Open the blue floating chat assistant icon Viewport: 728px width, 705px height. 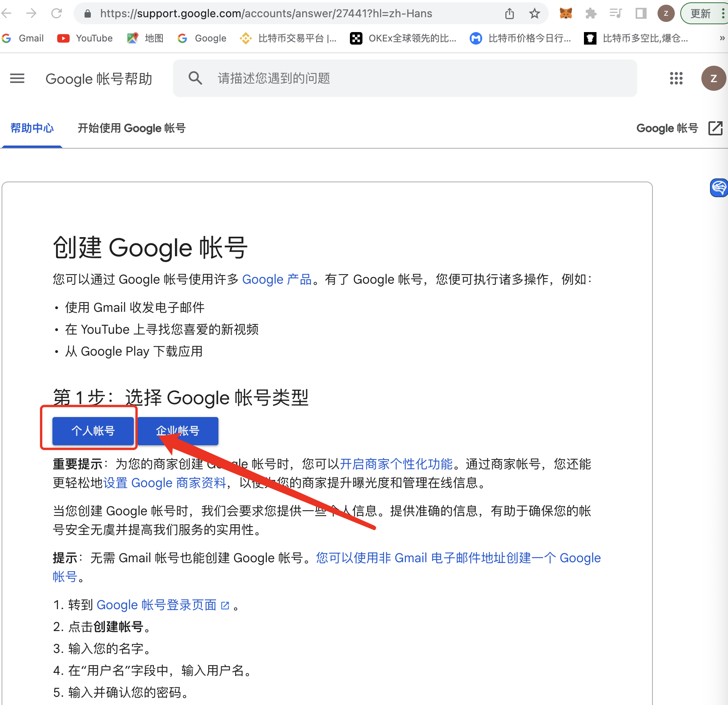pyautogui.click(x=719, y=188)
